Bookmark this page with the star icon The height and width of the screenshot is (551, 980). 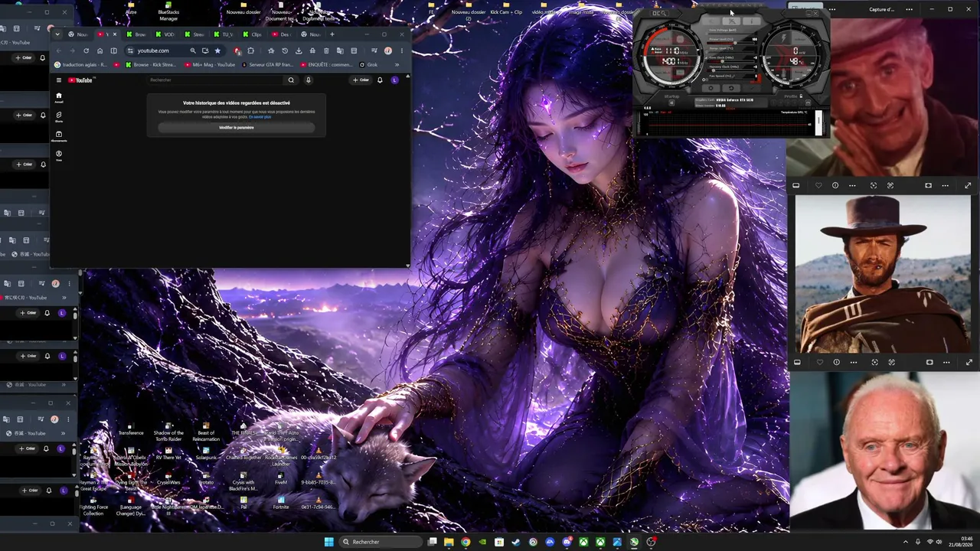217,51
